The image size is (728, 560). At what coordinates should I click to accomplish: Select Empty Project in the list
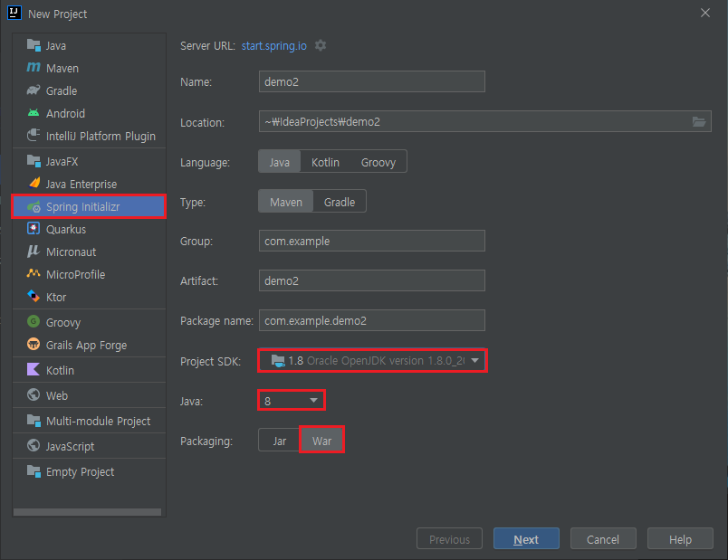click(89, 471)
